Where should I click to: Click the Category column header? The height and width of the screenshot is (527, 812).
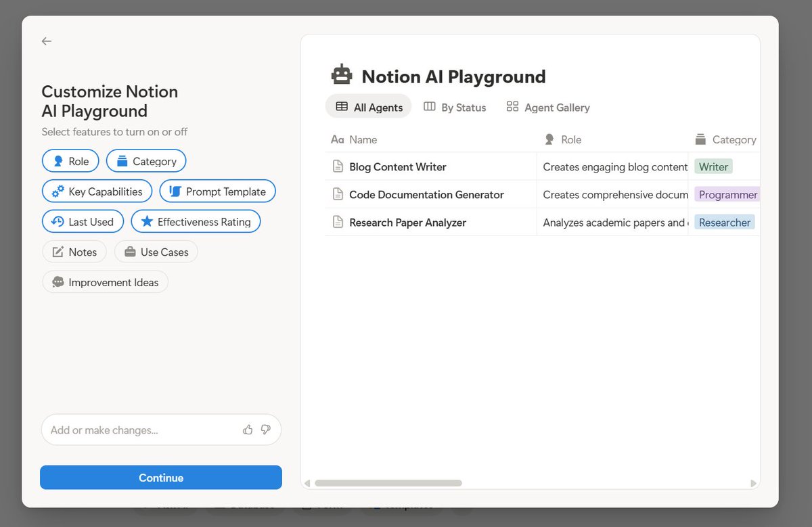tap(725, 139)
